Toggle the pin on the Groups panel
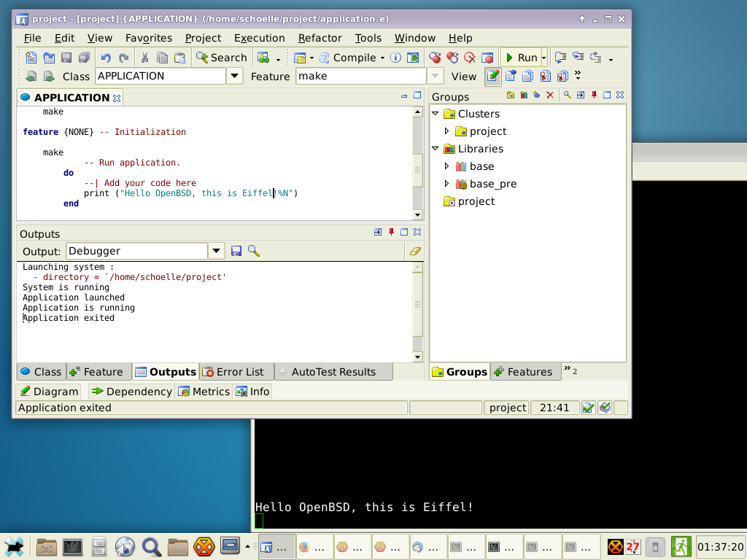747x560 pixels. 594,96
